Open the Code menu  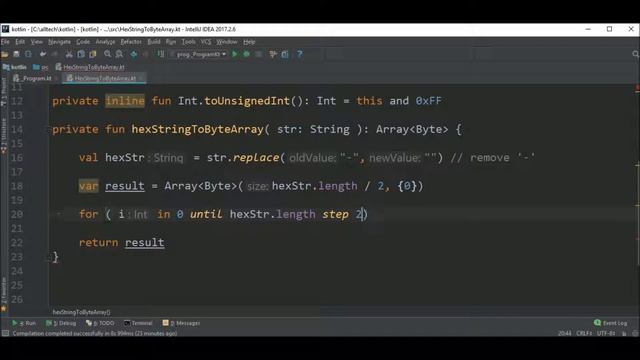(83, 42)
